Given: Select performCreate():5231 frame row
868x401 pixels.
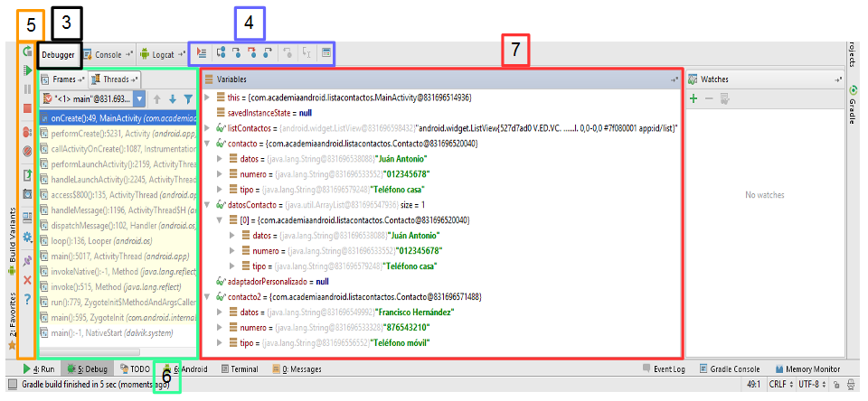Looking at the screenshot, I should pos(118,134).
